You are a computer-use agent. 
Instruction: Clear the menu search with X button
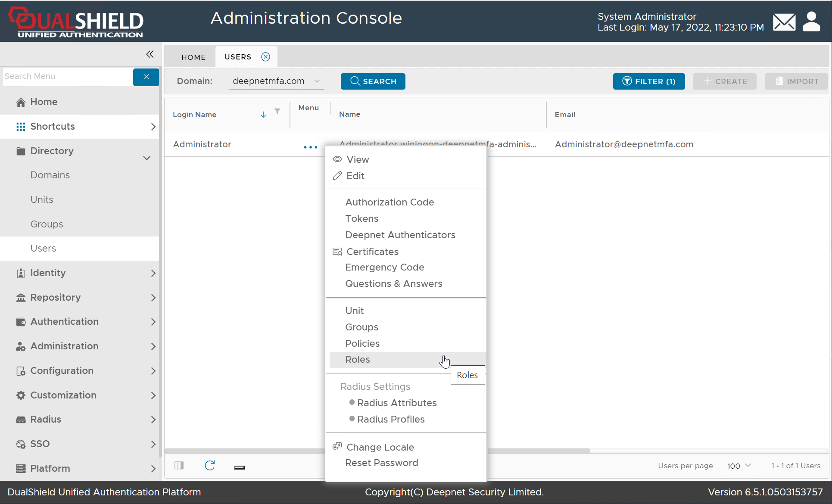(146, 77)
